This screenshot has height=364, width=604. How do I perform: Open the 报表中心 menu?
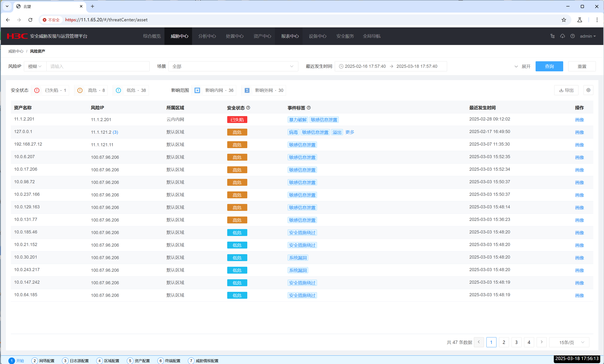click(290, 36)
